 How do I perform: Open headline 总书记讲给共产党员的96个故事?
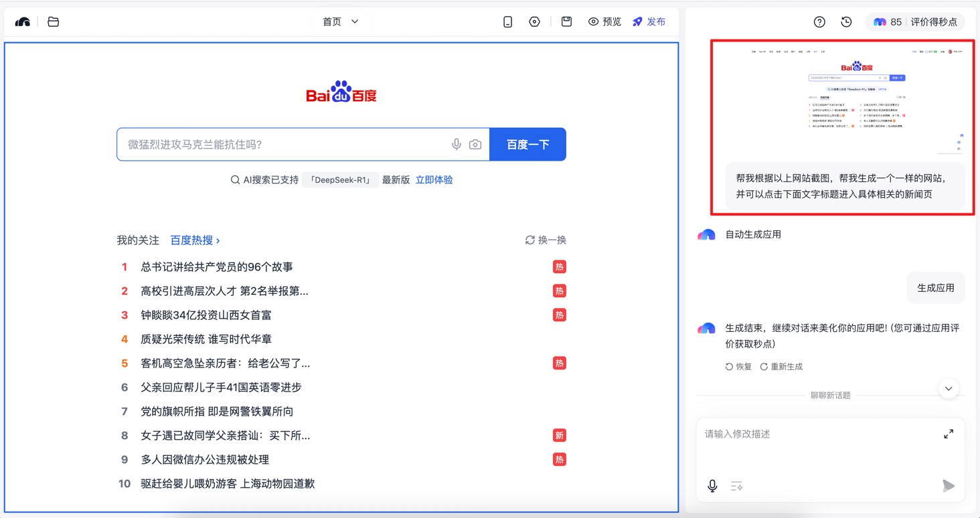[x=217, y=267]
